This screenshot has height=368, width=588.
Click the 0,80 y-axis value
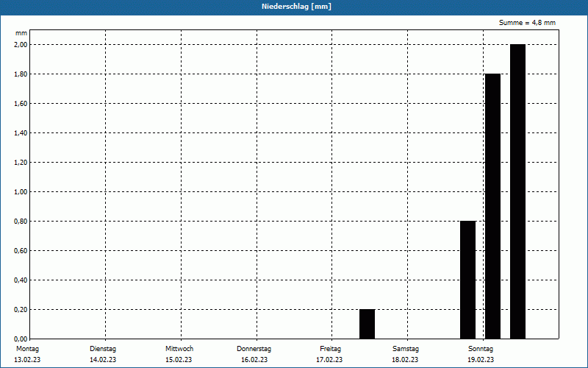click(21, 222)
